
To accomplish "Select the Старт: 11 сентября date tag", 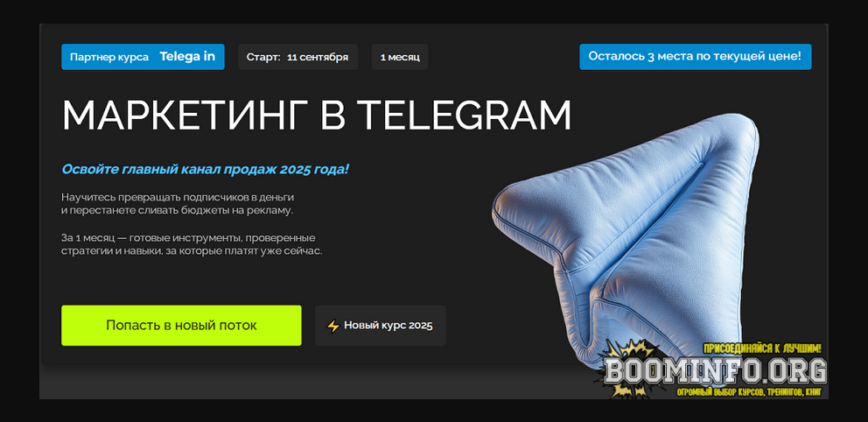I will [x=297, y=57].
